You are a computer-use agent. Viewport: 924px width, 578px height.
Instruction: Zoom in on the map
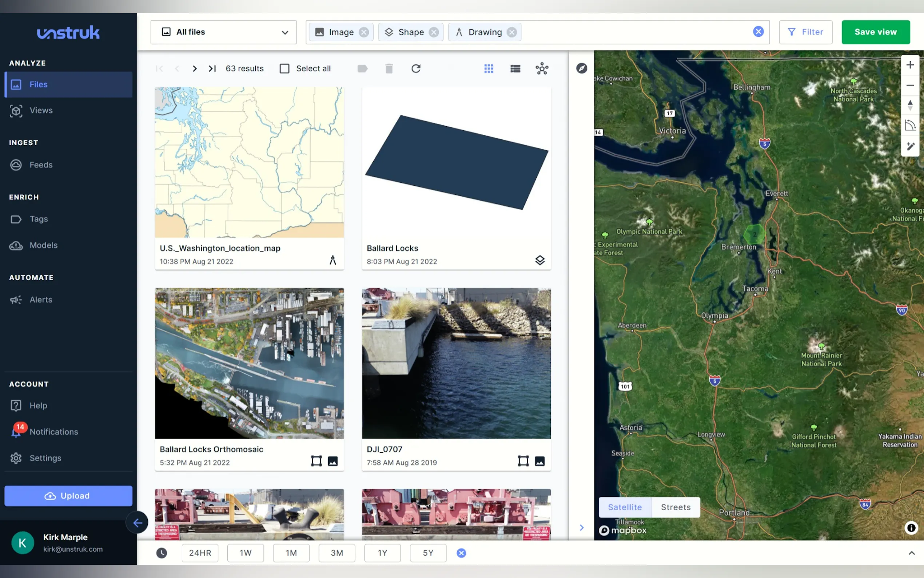910,65
